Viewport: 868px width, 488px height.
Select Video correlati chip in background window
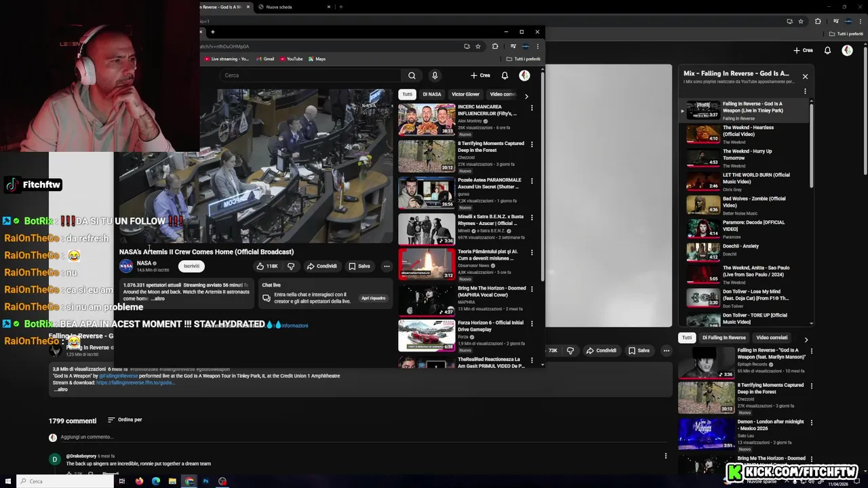coord(772,338)
